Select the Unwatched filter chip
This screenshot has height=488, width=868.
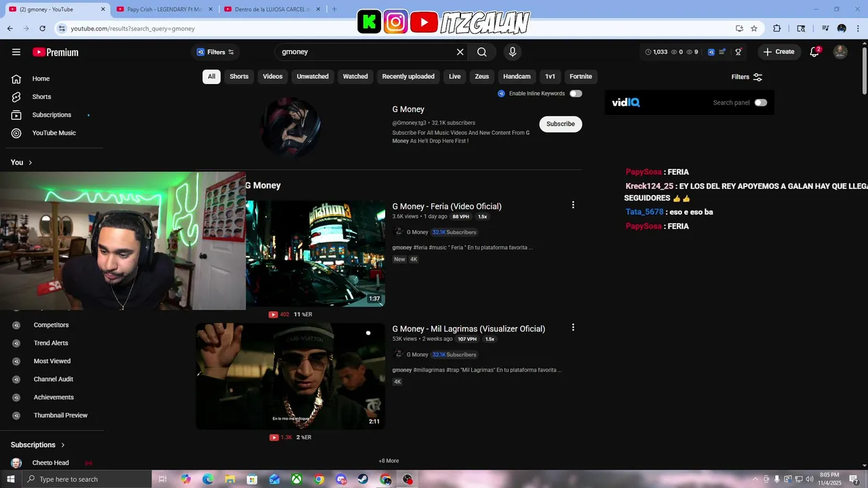[313, 77]
